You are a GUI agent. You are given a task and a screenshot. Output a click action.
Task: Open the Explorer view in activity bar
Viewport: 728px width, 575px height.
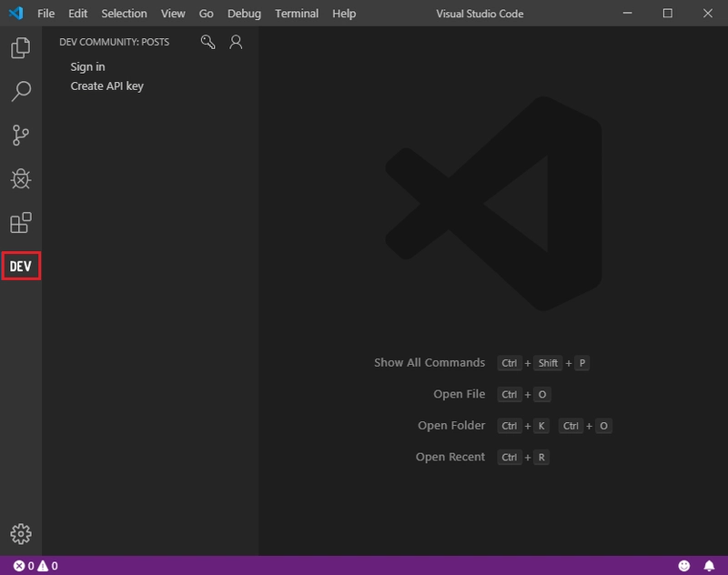pyautogui.click(x=20, y=47)
